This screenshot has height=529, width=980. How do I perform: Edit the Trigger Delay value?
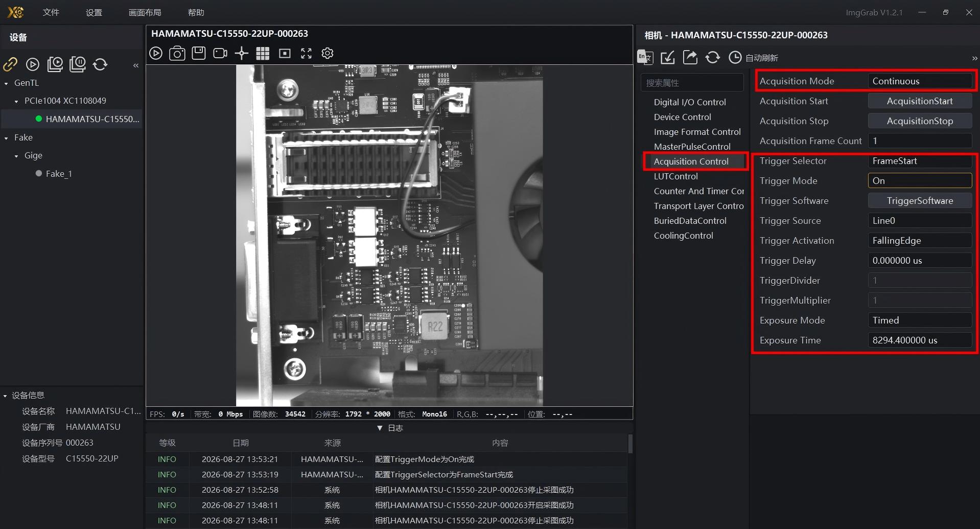point(920,261)
